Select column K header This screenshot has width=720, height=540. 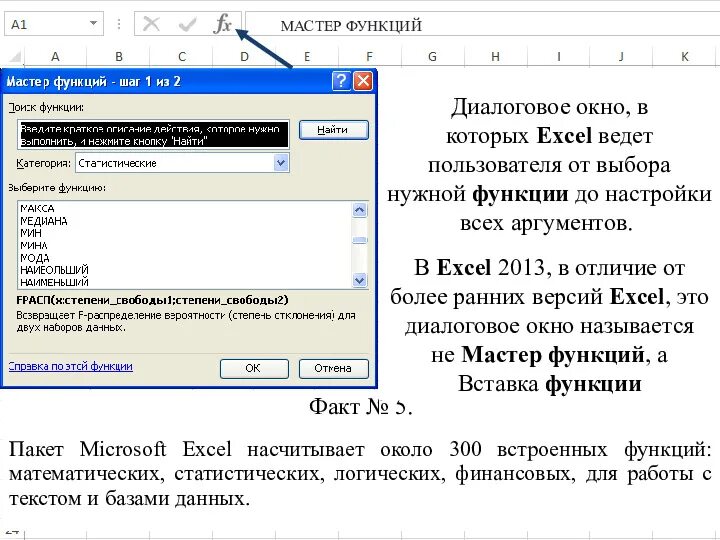pyautogui.click(x=684, y=56)
